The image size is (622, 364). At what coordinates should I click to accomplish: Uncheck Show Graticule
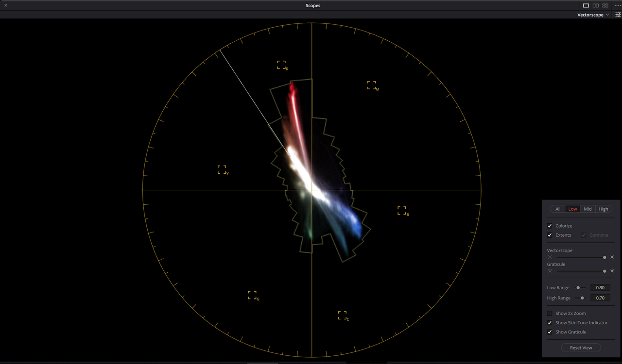point(550,332)
